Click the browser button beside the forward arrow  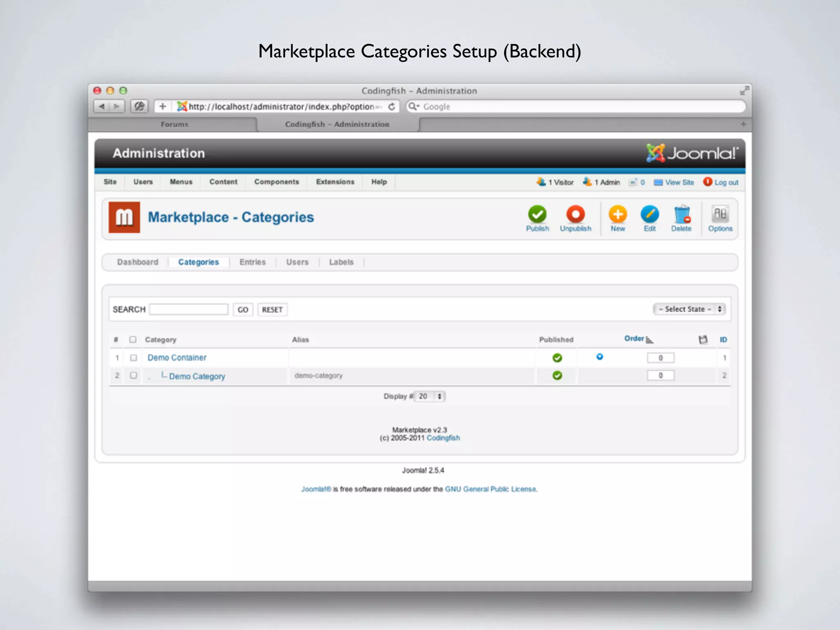tap(139, 106)
